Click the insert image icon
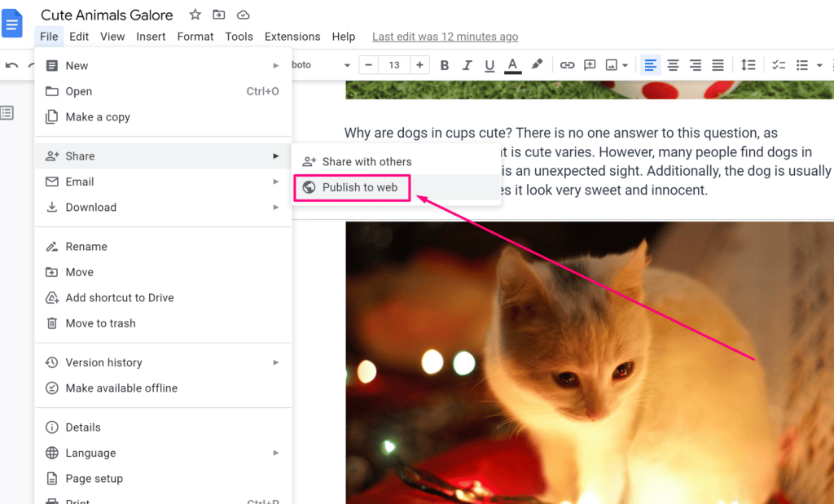Image resolution: width=834 pixels, height=504 pixels. pos(612,65)
